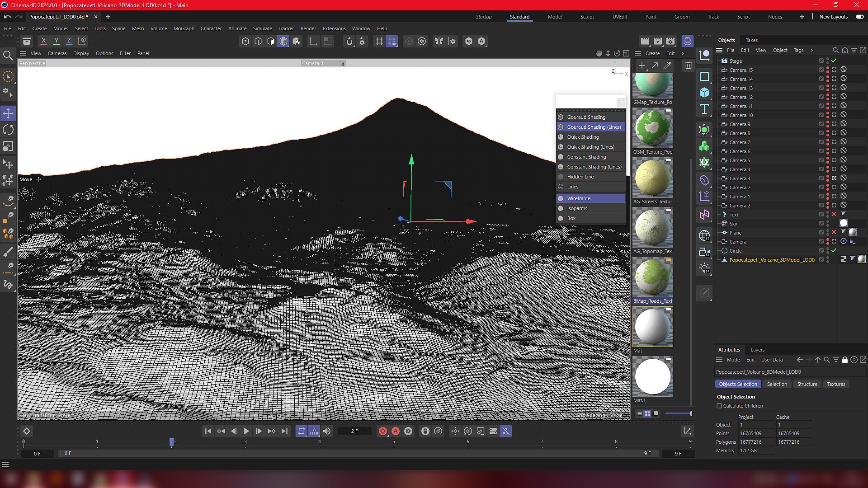868x488 pixels.
Task: Click the Text spline icon
Action: (x=704, y=109)
